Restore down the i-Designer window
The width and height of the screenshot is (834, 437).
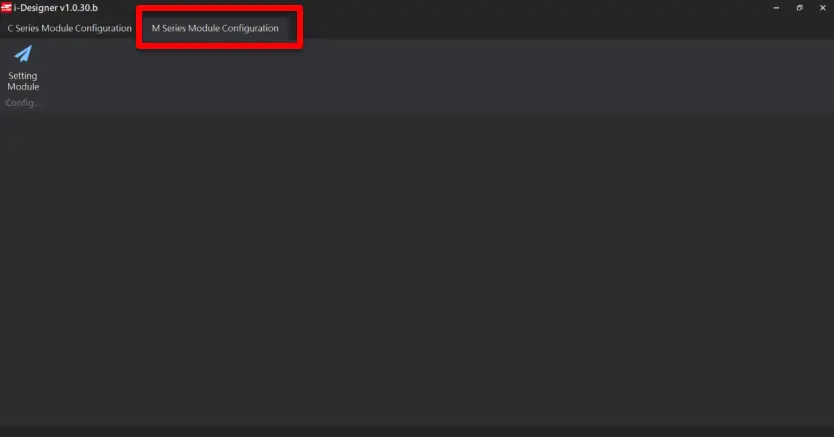click(x=799, y=8)
